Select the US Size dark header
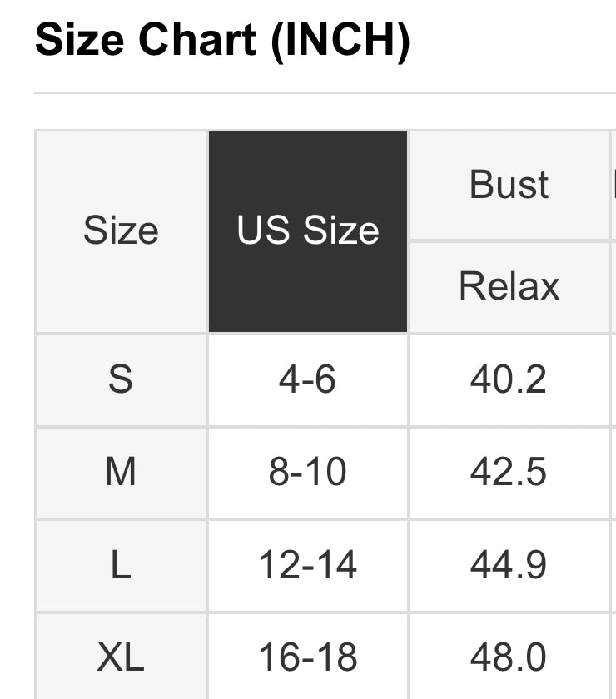The height and width of the screenshot is (699, 616). 308,231
